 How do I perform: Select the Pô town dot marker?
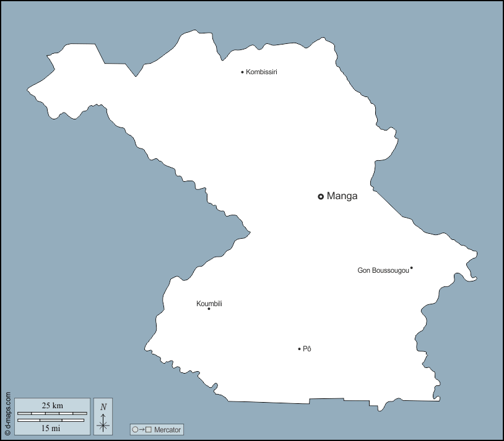click(x=299, y=349)
